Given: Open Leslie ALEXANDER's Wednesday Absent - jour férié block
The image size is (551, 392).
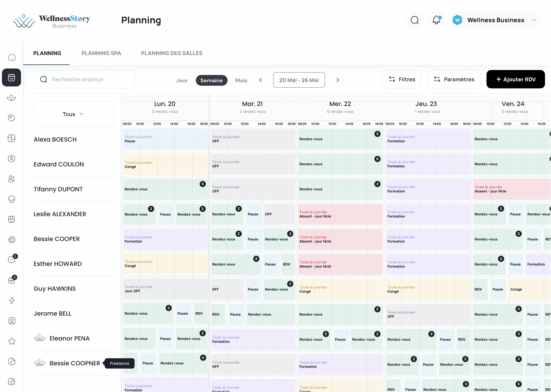Looking at the screenshot, I should tap(340, 214).
